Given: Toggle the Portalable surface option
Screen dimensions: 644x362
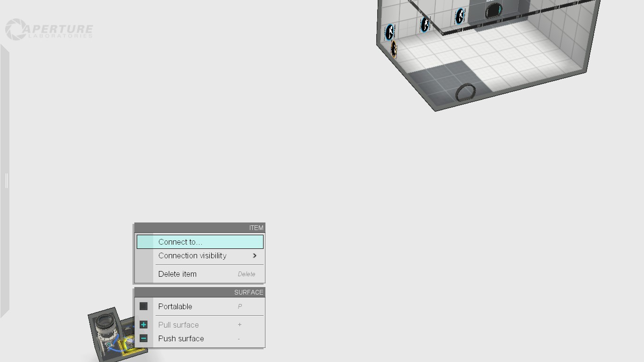Looking at the screenshot, I should tap(200, 306).
